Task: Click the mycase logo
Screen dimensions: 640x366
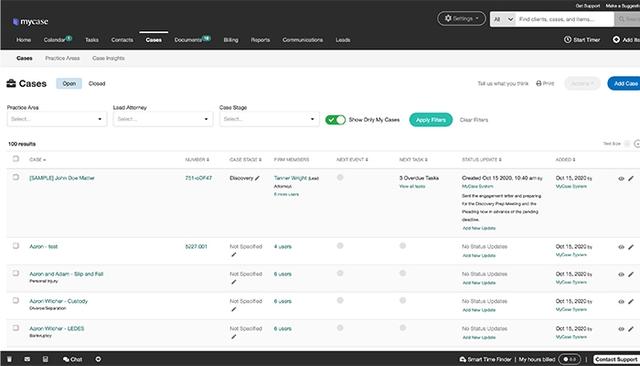Action: pyautogui.click(x=30, y=22)
